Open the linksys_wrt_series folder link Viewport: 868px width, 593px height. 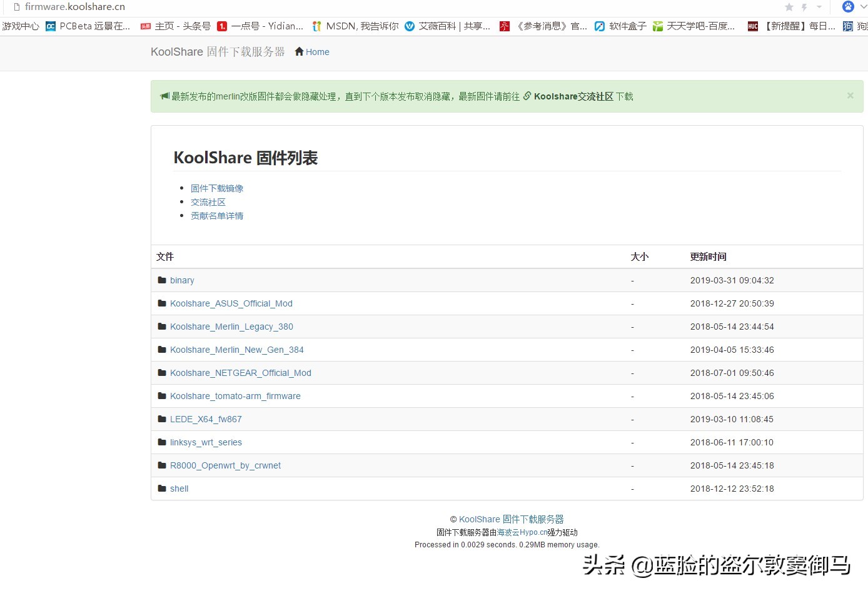(206, 442)
